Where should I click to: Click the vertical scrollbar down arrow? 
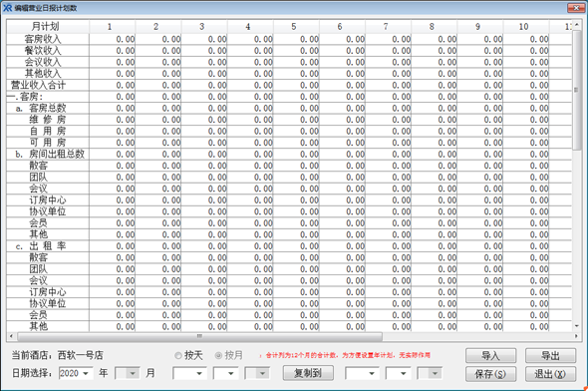coord(576,326)
